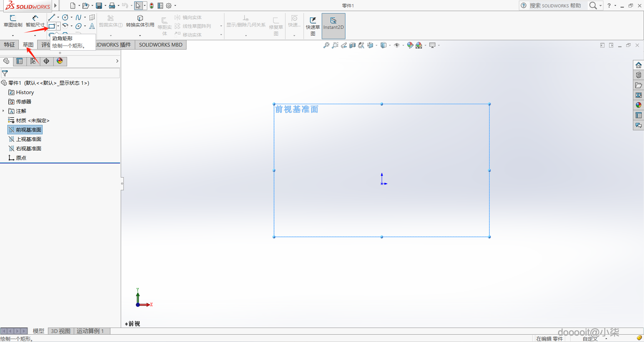This screenshot has height=342, width=644.
Task: Click the Smart Dimension (智能尺寸) icon
Action: tap(35, 18)
